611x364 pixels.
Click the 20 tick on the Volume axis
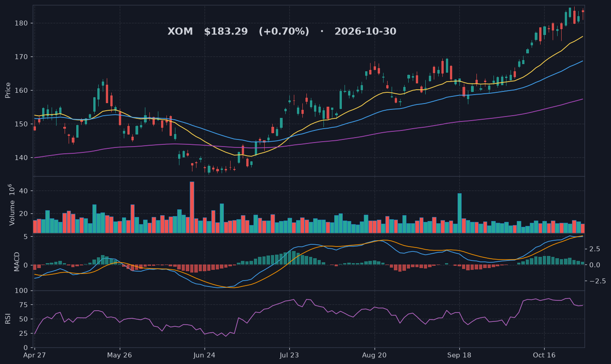point(24,214)
